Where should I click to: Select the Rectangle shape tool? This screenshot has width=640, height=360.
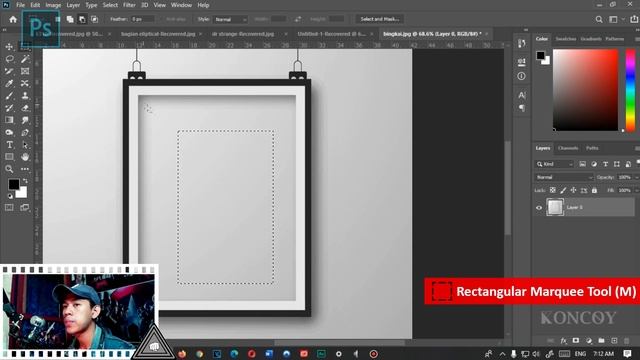(9, 157)
